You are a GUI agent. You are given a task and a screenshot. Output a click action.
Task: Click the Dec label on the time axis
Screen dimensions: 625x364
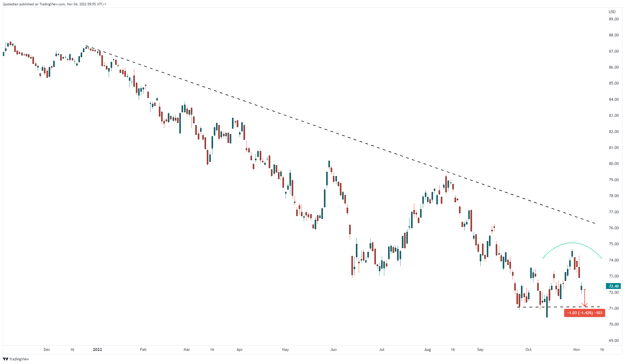pyautogui.click(x=47, y=349)
